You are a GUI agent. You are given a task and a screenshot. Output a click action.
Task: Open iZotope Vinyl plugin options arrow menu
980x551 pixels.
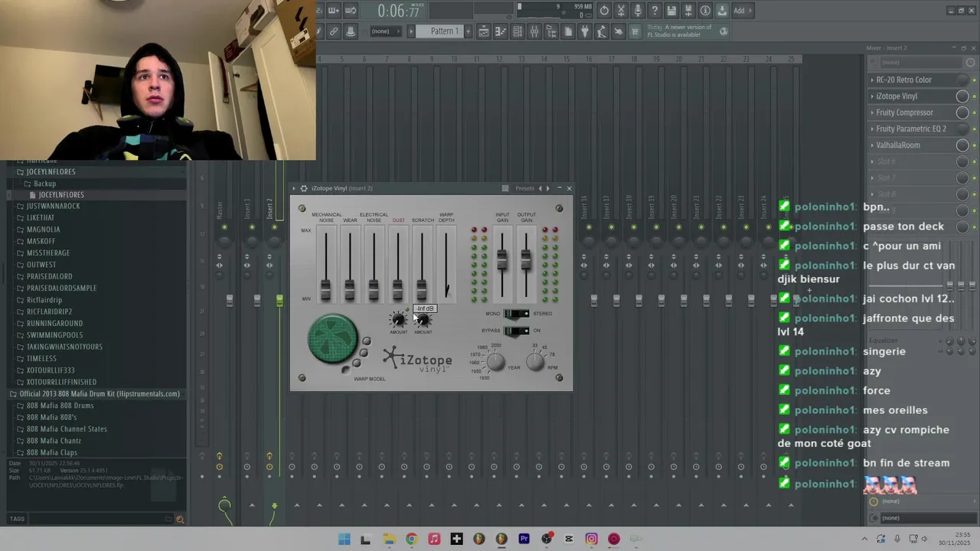(x=294, y=188)
